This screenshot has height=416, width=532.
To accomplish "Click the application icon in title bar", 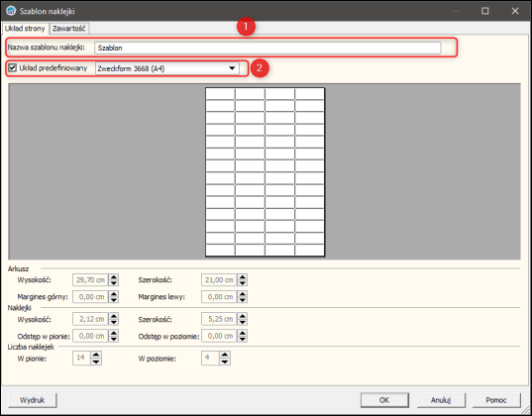I will tap(11, 11).
